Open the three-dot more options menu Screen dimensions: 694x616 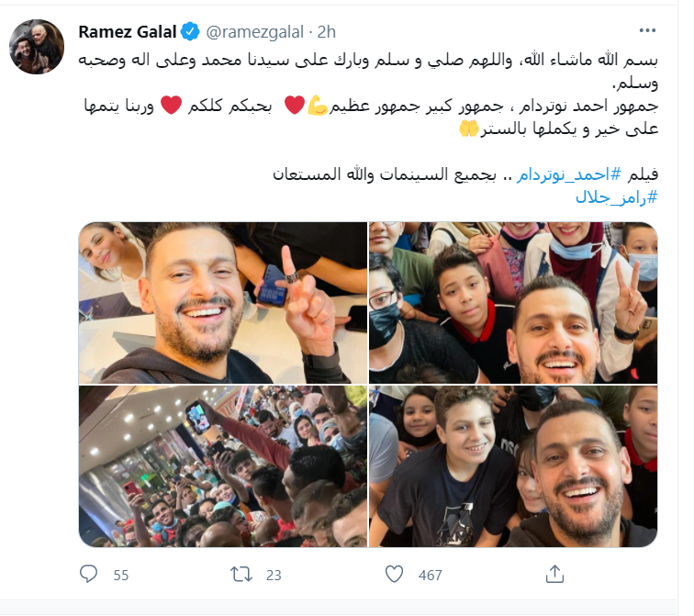[x=647, y=30]
